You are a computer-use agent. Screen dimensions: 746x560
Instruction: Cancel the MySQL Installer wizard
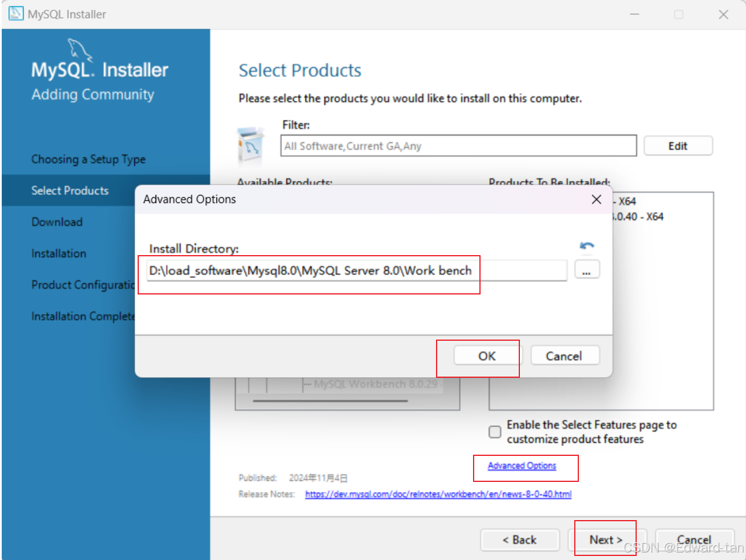[695, 540]
